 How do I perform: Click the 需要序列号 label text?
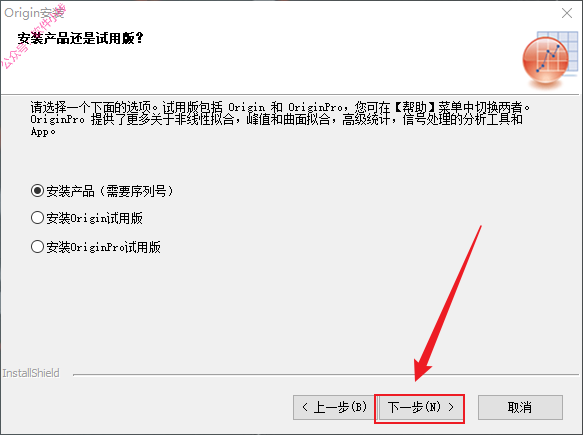pyautogui.click(x=136, y=191)
